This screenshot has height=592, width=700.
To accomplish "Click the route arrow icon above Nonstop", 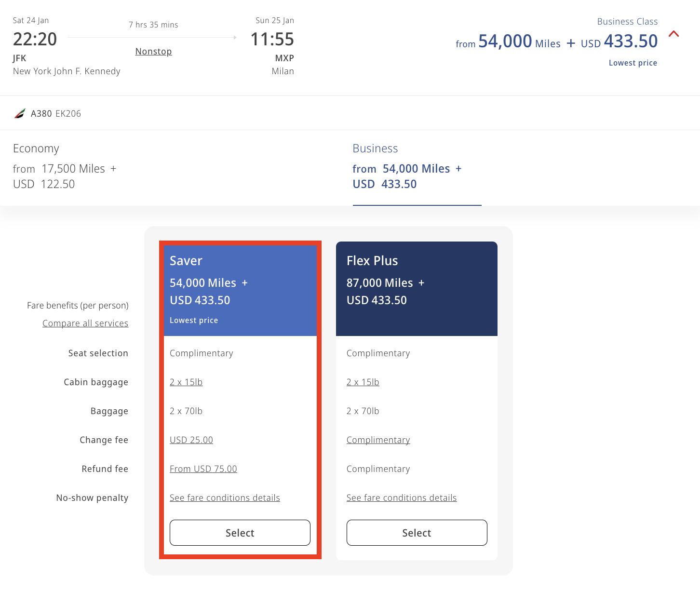I will 235,38.
